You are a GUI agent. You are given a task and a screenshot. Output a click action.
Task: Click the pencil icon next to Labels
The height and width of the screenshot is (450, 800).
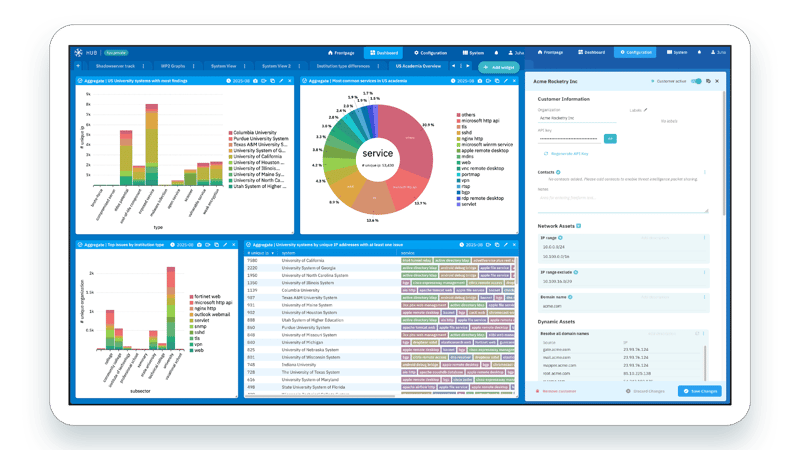click(x=645, y=110)
